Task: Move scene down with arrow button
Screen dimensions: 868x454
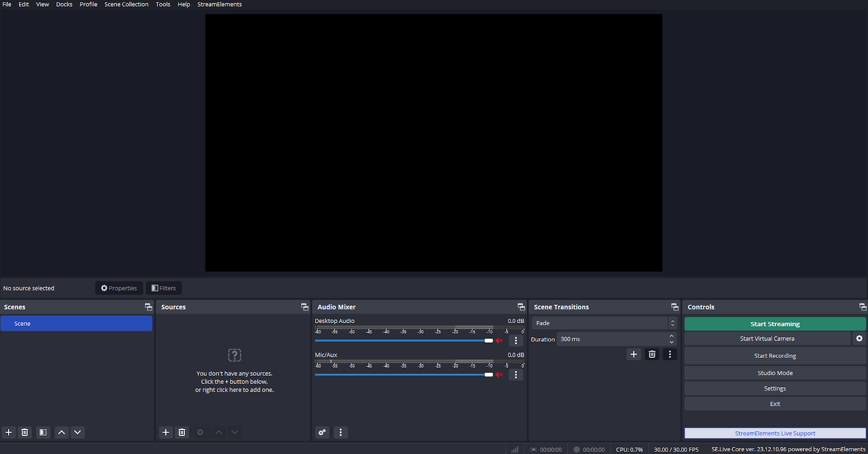Action: (78, 432)
